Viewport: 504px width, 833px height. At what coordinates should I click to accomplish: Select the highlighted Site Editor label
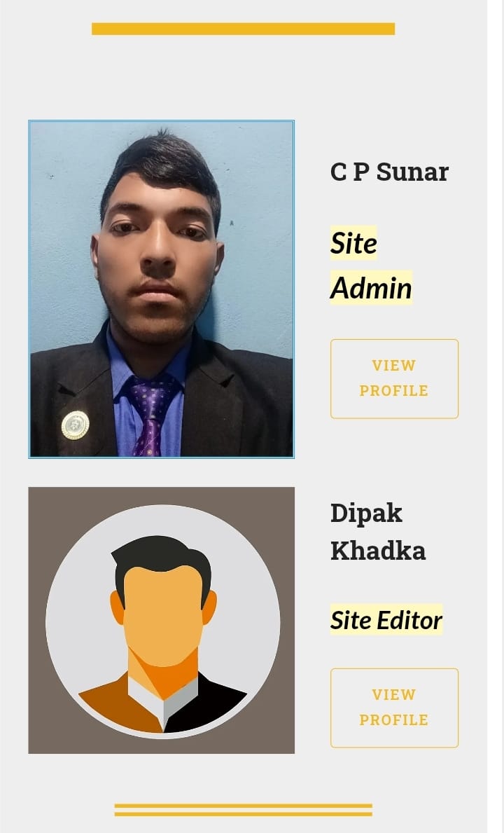pos(386,620)
